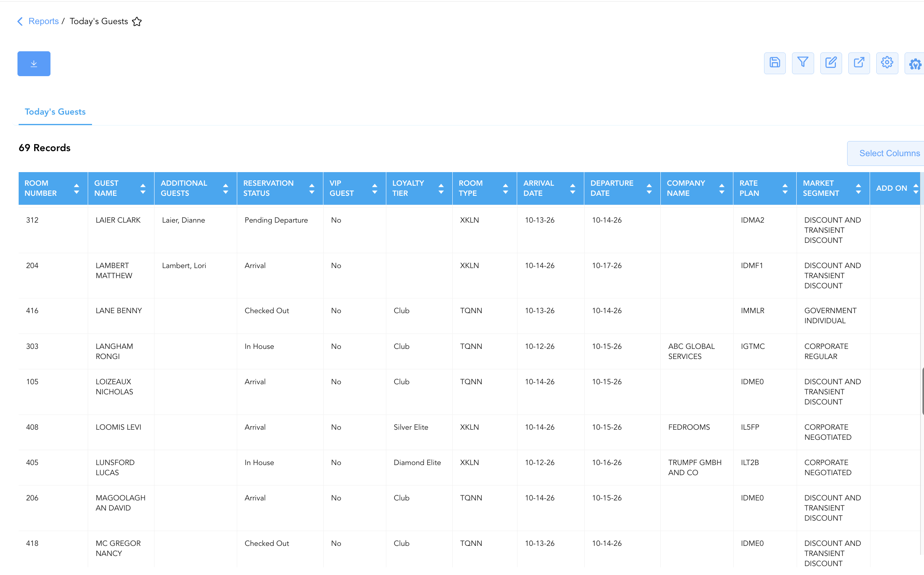Click company ABC GLOBAL SERVICES
Screen dimensions: 924x575
(691, 352)
